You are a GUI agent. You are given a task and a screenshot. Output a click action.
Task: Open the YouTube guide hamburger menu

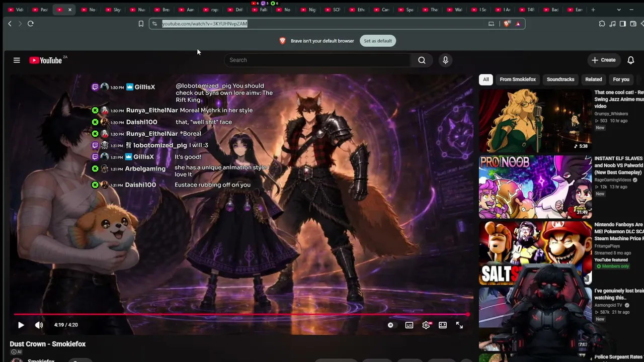[17, 60]
